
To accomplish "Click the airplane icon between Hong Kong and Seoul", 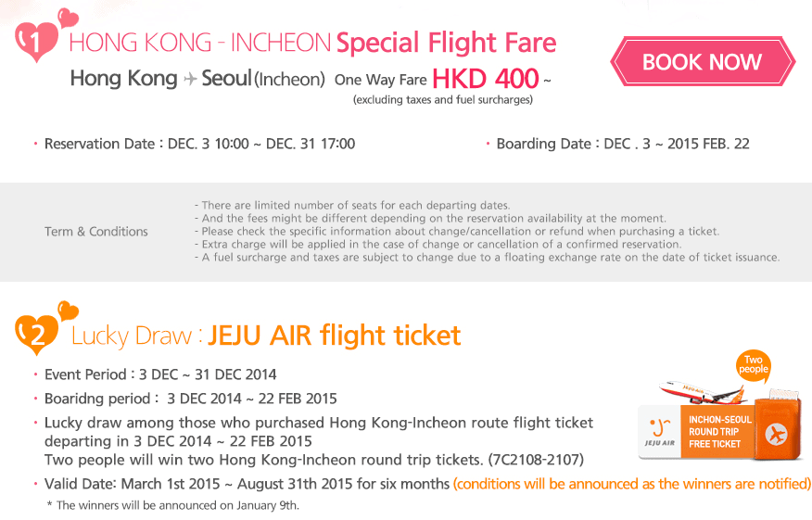I will point(191,80).
